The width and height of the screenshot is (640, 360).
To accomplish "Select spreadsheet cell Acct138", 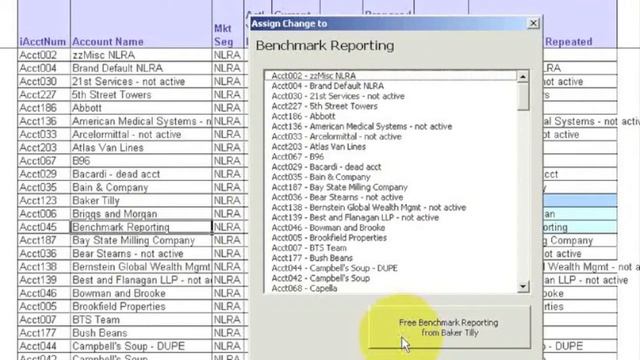I will (44, 267).
